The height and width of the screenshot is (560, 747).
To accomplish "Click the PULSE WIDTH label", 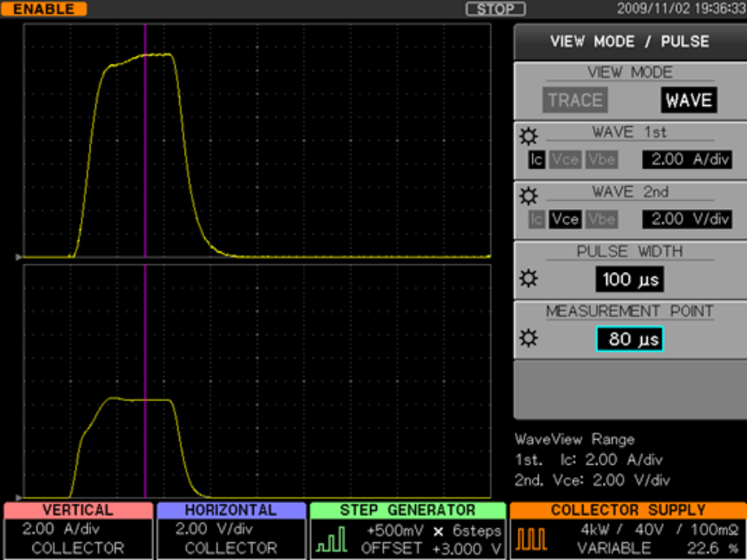I will (630, 252).
